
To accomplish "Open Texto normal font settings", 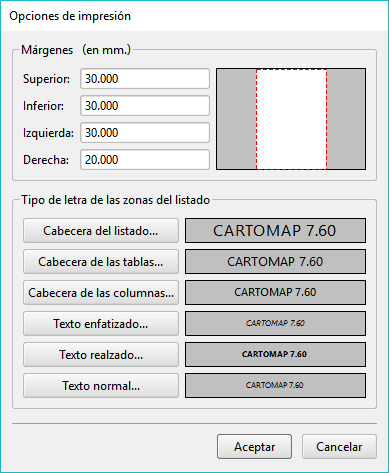I will 101,386.
